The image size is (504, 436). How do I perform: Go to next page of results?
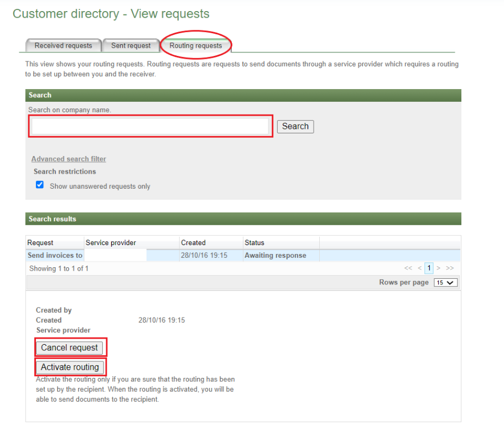click(x=439, y=268)
